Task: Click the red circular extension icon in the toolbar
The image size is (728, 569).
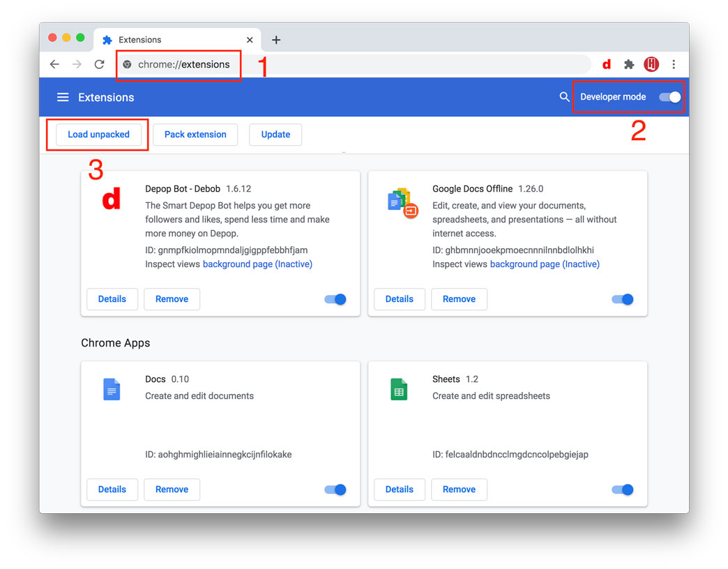Action: pyautogui.click(x=651, y=64)
